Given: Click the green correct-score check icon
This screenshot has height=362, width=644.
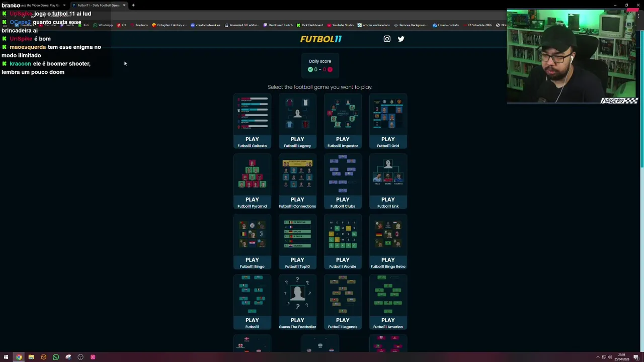Looking at the screenshot, I should coord(310,69).
